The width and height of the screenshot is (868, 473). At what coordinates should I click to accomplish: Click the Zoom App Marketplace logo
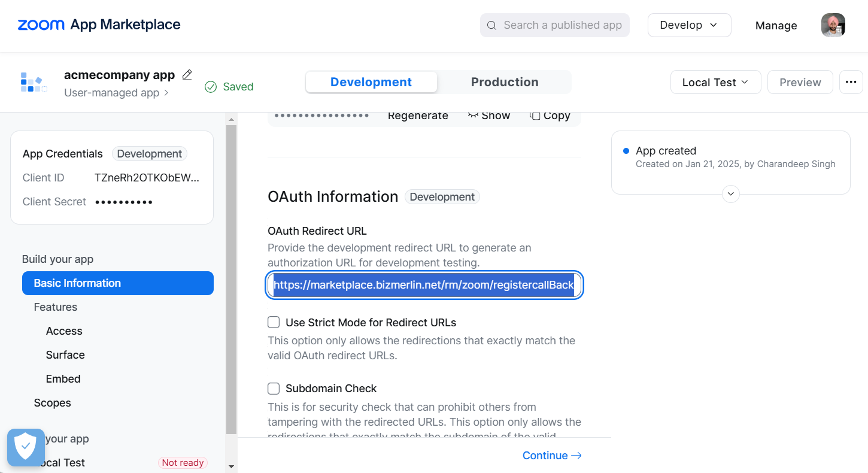(99, 25)
